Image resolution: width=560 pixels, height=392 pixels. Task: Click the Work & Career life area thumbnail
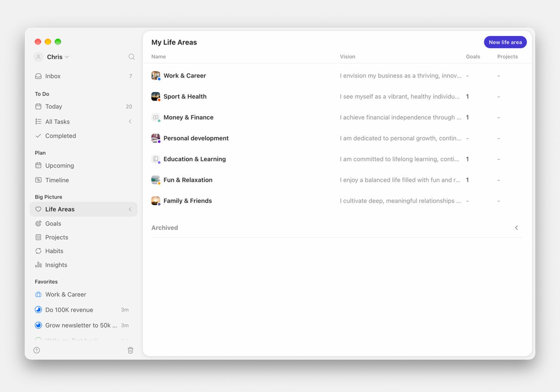(156, 76)
